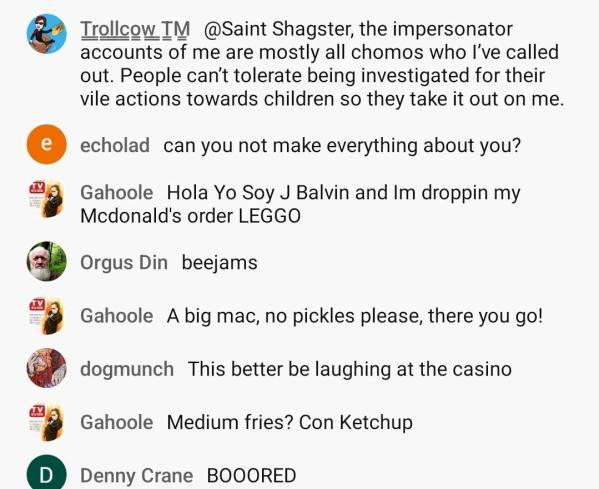Open Orgus Din's bearded man avatar

pyautogui.click(x=47, y=261)
